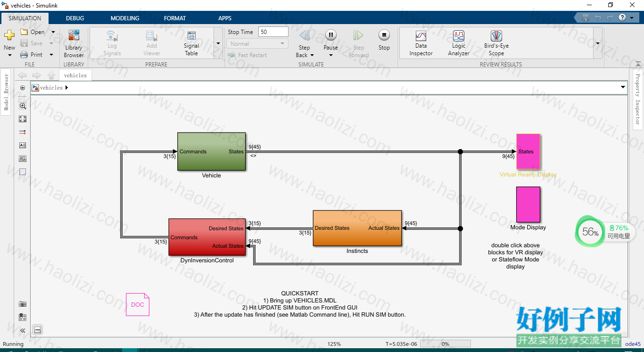Screen dimensions: 644x352
Task: Select the Zoom tool in canvas palette
Action: 23,106
